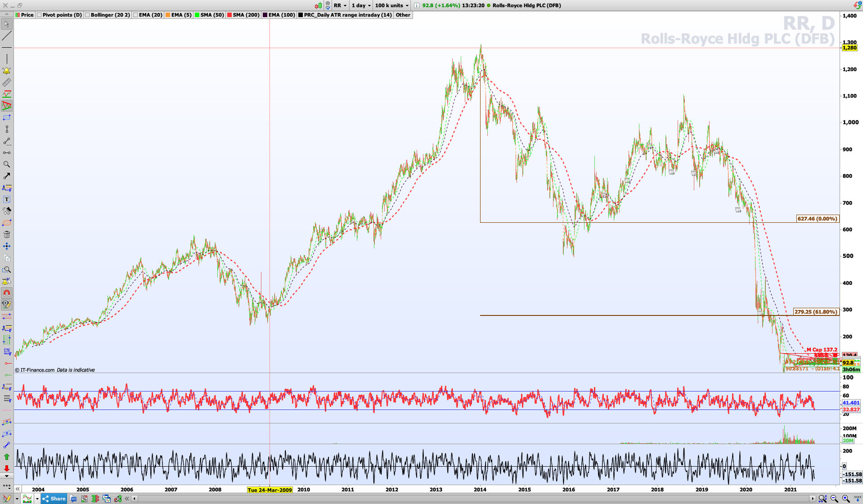Expand more tools under the three dots
863x504 pixels.
[7, 486]
